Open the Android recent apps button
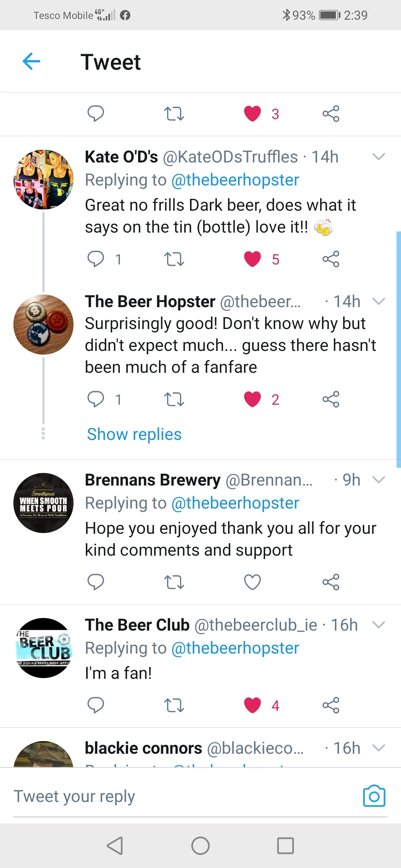The height and width of the screenshot is (868, 401). point(286,846)
